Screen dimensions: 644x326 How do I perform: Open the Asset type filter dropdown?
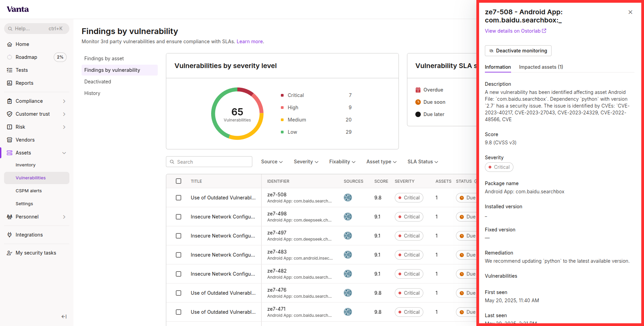point(382,162)
